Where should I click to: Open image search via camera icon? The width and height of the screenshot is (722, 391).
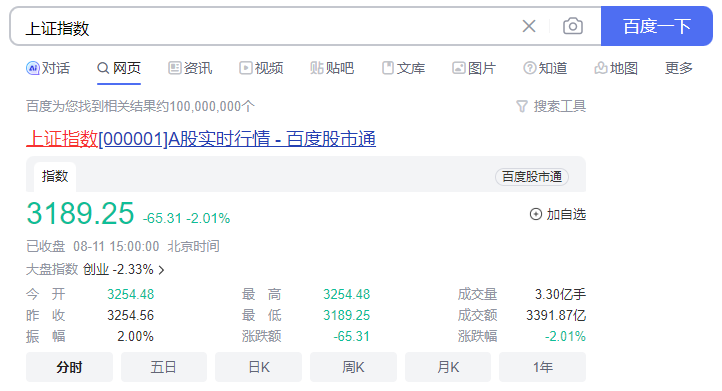pos(573,26)
